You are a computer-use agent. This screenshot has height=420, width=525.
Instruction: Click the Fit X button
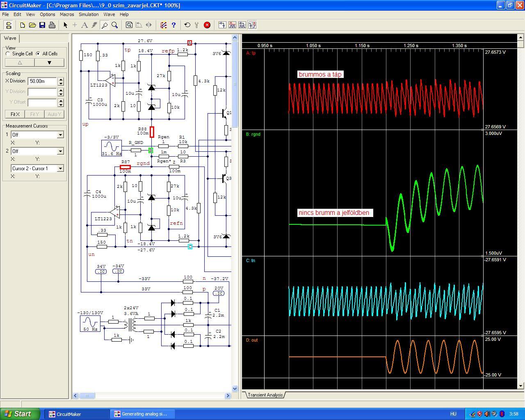pyautogui.click(x=15, y=114)
